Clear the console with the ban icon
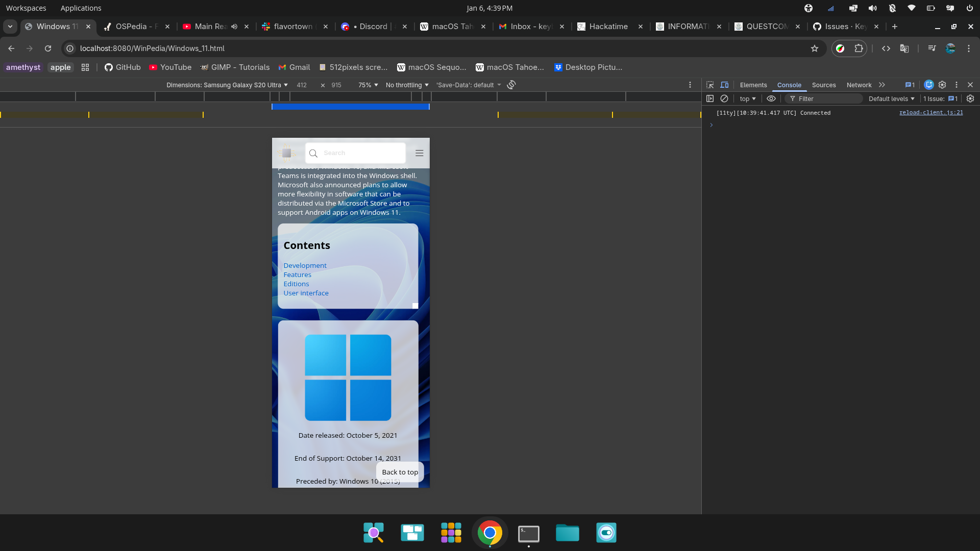The image size is (980, 551). [x=724, y=98]
